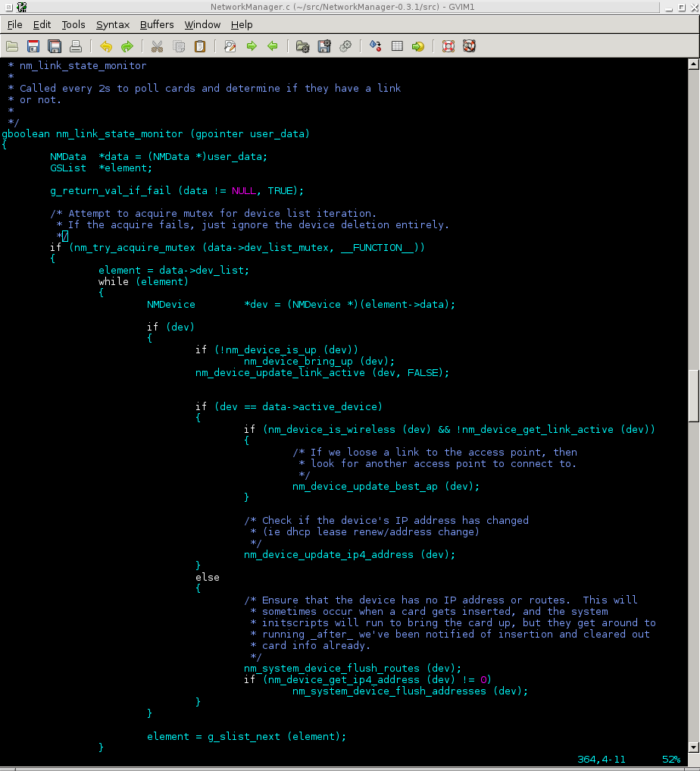Run a Vim script icon
The image size is (700, 771).
[x=345, y=46]
